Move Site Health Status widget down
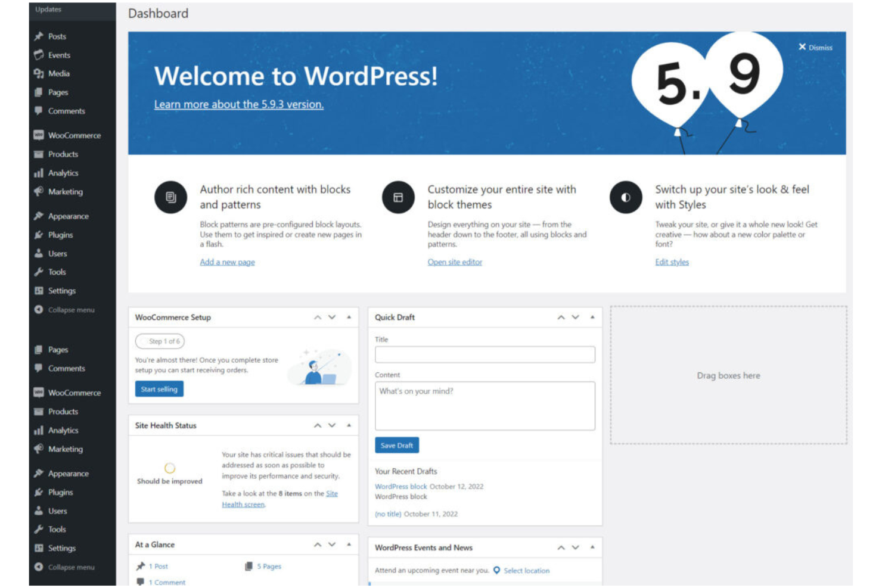This screenshot has width=882, height=588. coord(332,425)
